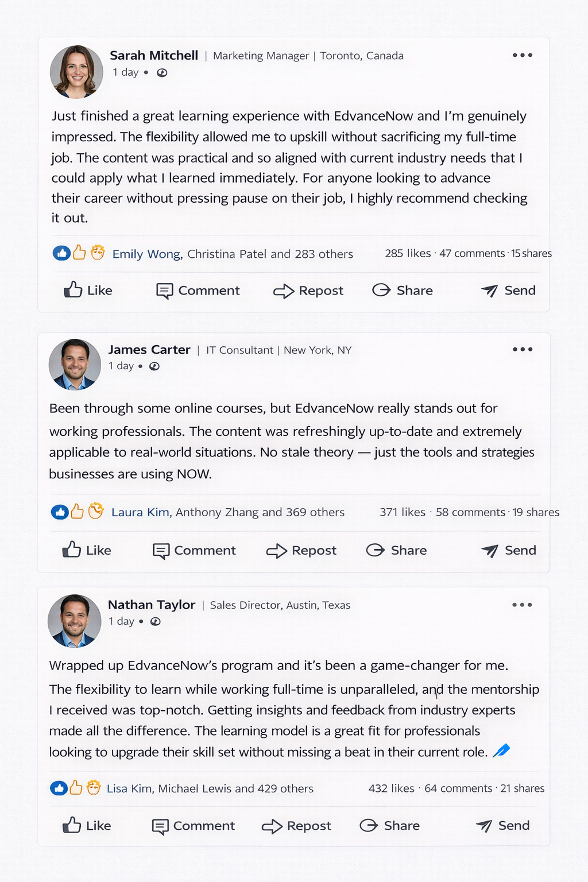This screenshot has width=588, height=882.
Task: Open three-dot menu on James Carter's post
Action: point(522,349)
